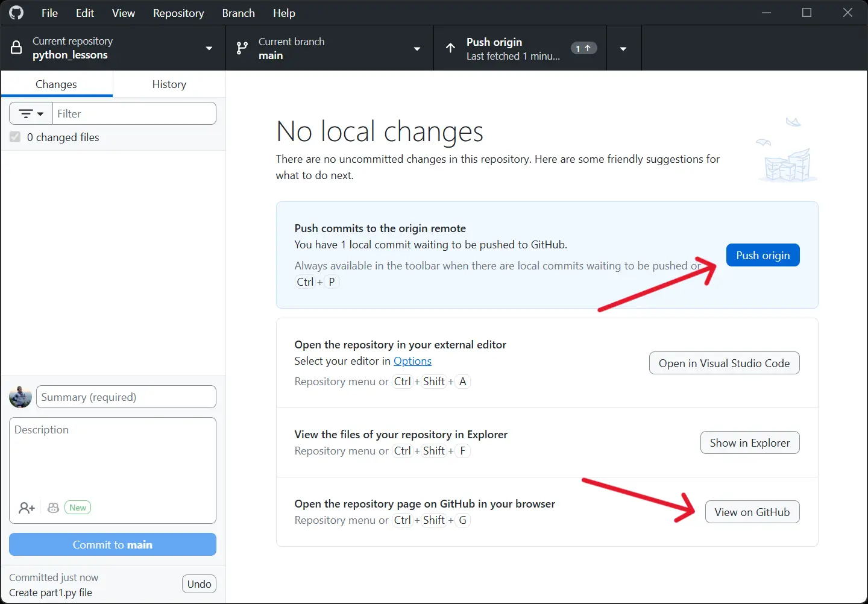This screenshot has height=604, width=868.
Task: Click Open in Visual Studio Code
Action: pos(725,363)
